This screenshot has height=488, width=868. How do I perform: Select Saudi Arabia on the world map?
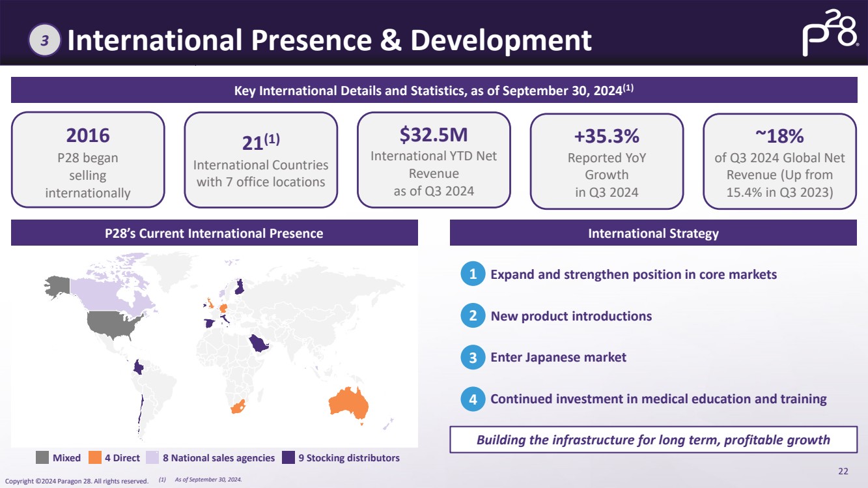coord(258,343)
